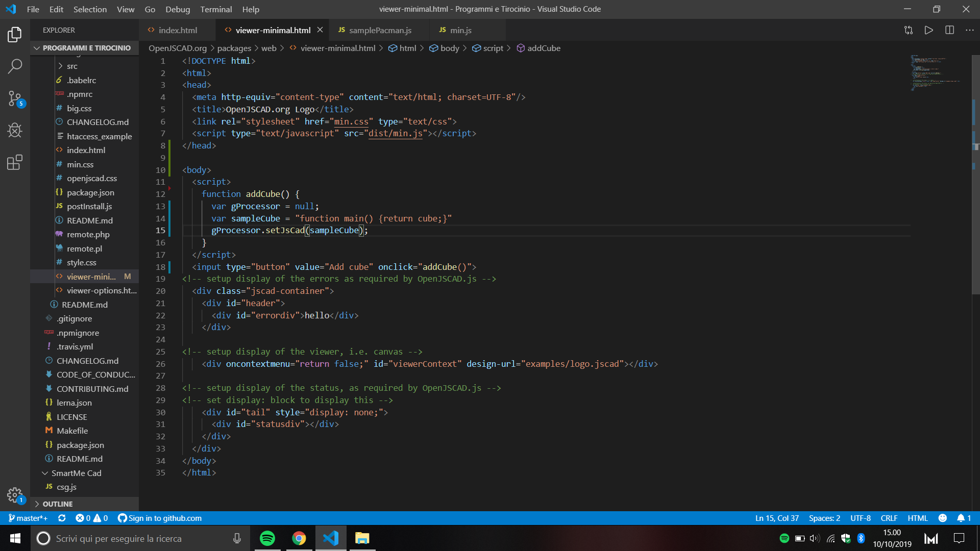Click Sign in to github.com
980x551 pixels.
(160, 518)
